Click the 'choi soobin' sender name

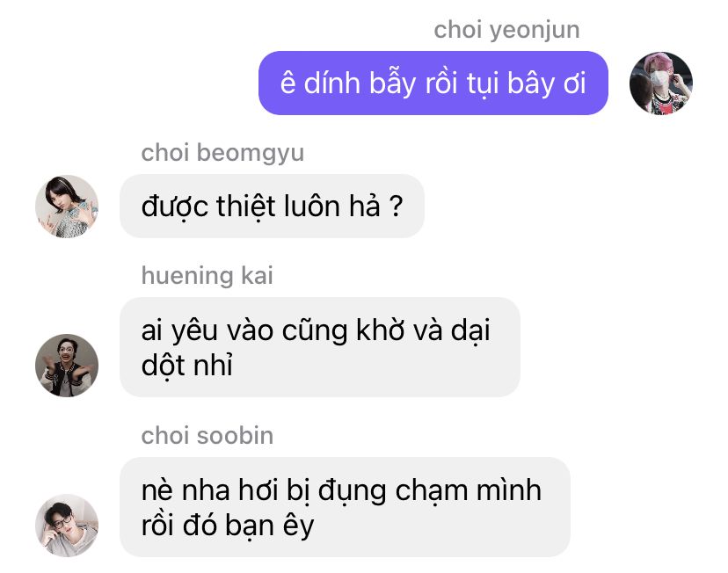pyautogui.click(x=207, y=436)
